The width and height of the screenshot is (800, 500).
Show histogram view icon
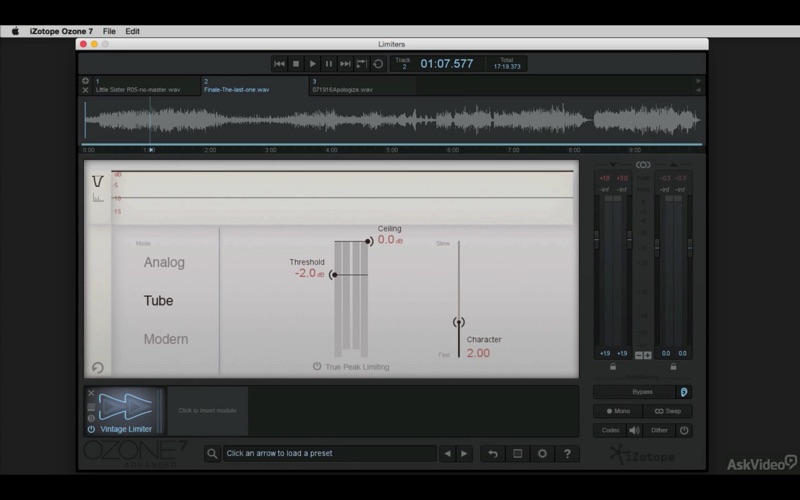click(x=98, y=197)
